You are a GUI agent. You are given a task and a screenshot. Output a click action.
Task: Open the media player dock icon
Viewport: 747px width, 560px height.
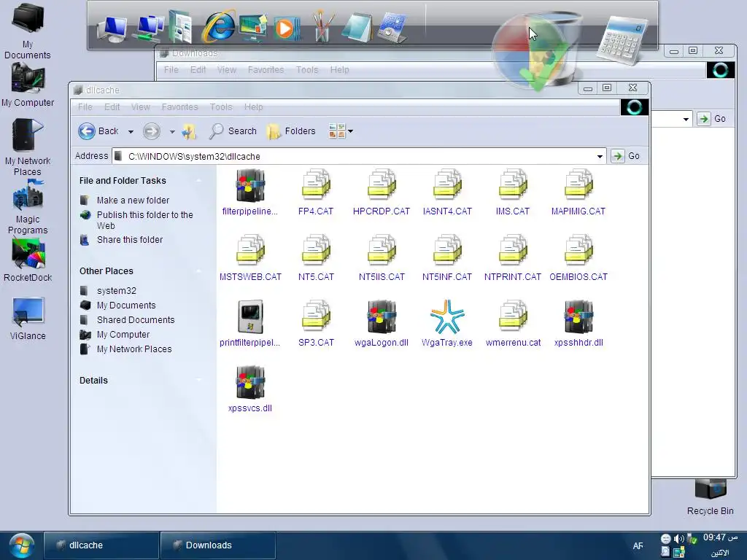286,28
